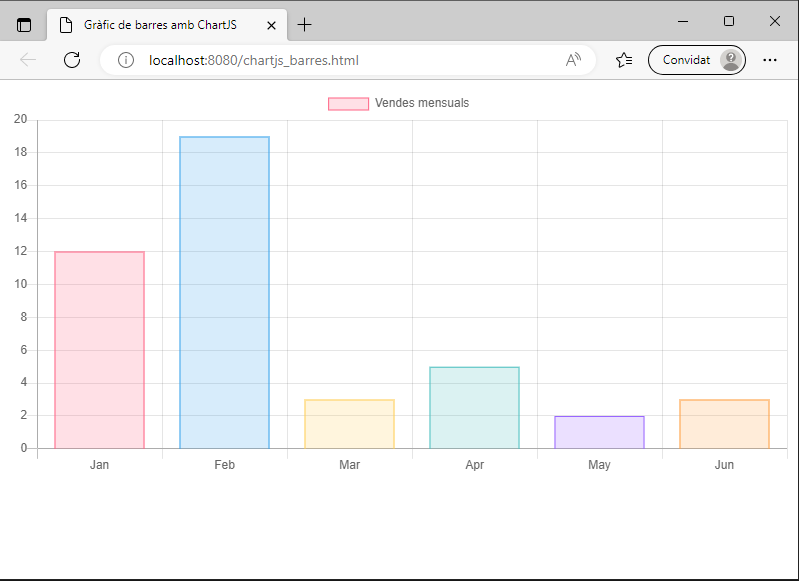
Task: Open new tab with plus icon
Action: click(305, 24)
